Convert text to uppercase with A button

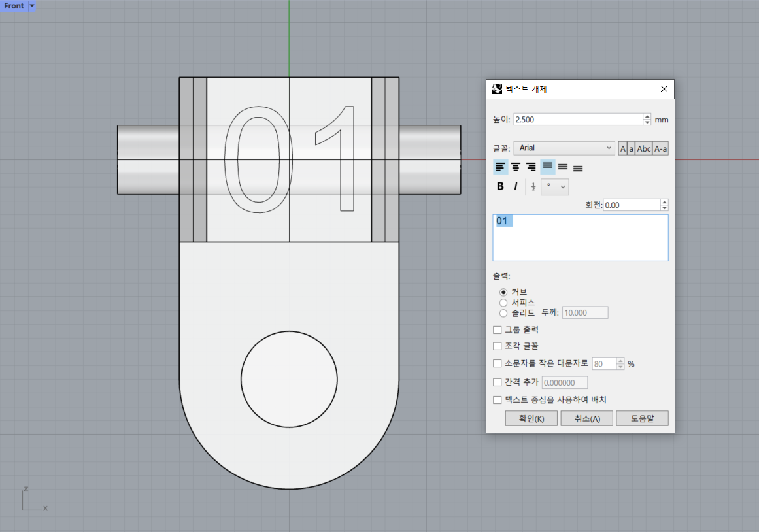623,148
